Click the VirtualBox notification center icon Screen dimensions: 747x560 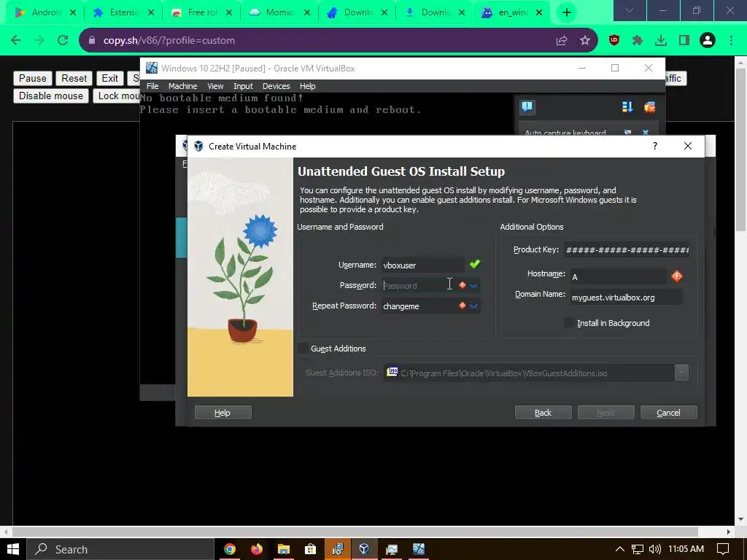pyautogui.click(x=527, y=107)
